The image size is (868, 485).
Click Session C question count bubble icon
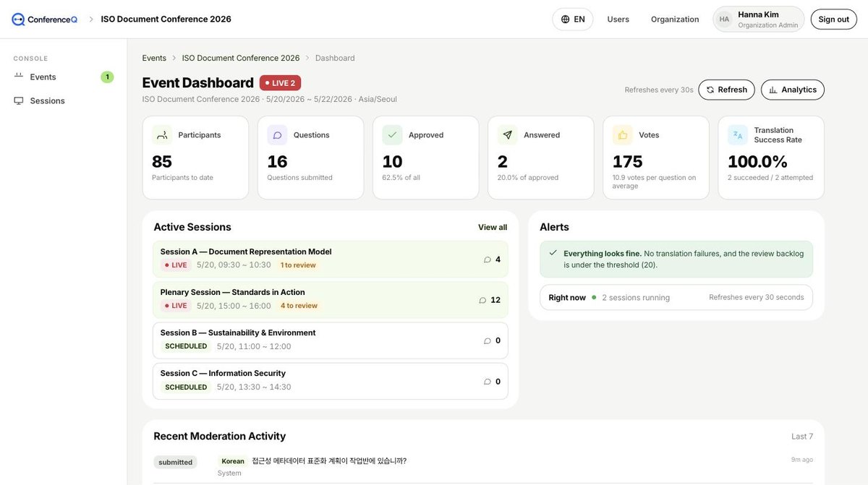(x=488, y=382)
